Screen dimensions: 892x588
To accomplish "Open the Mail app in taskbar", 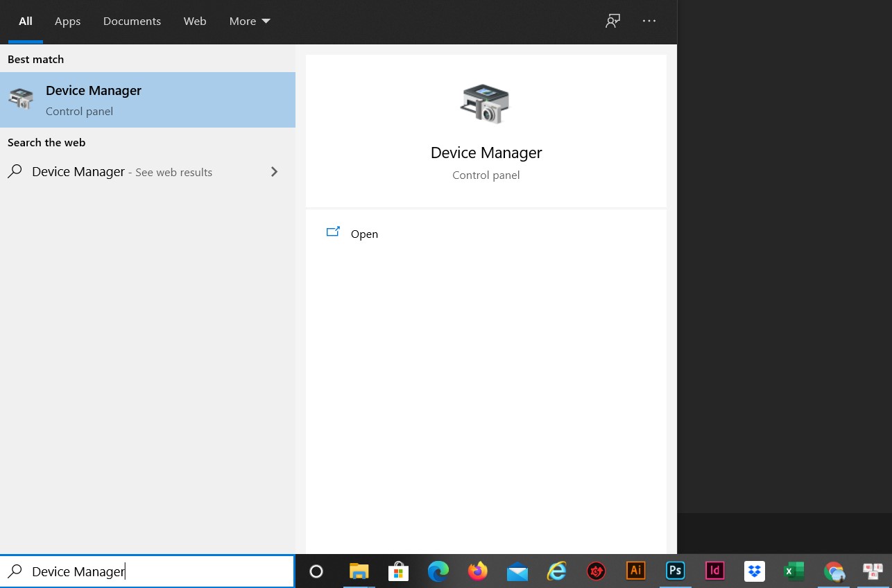I will pos(517,572).
